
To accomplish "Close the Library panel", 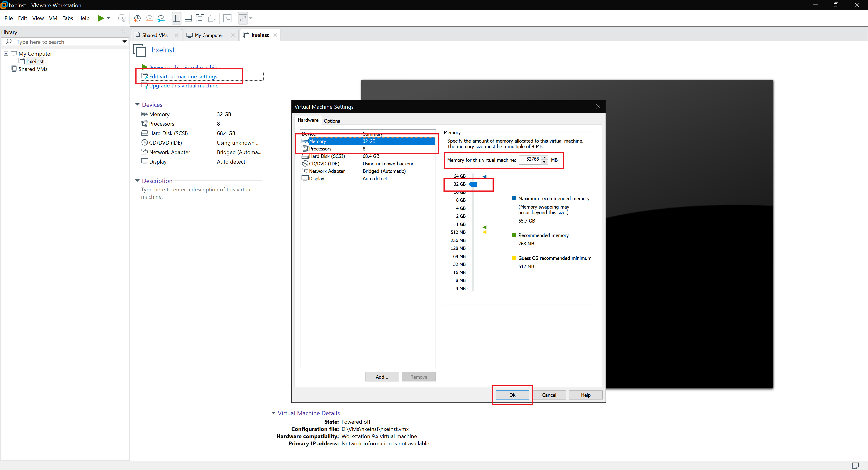I will 124,31.
